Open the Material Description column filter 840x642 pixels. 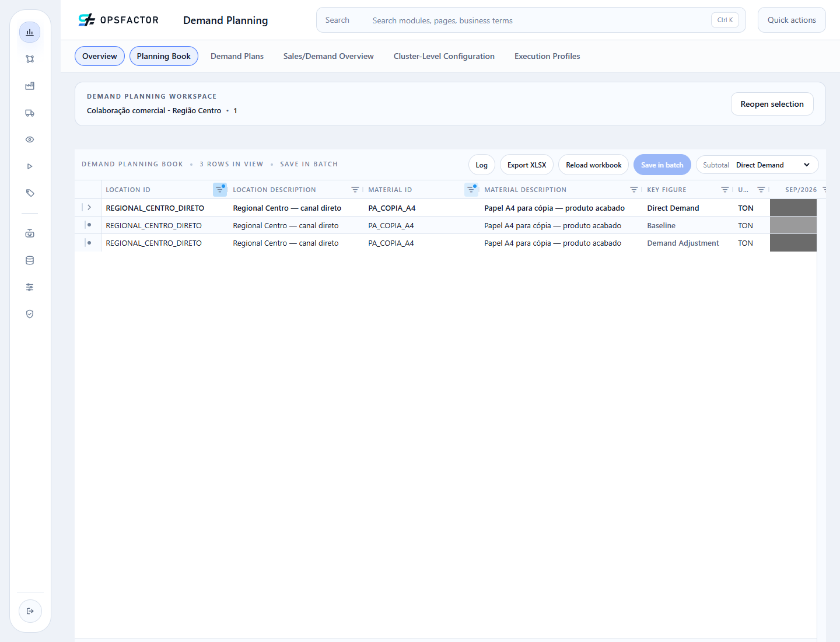pyautogui.click(x=634, y=190)
